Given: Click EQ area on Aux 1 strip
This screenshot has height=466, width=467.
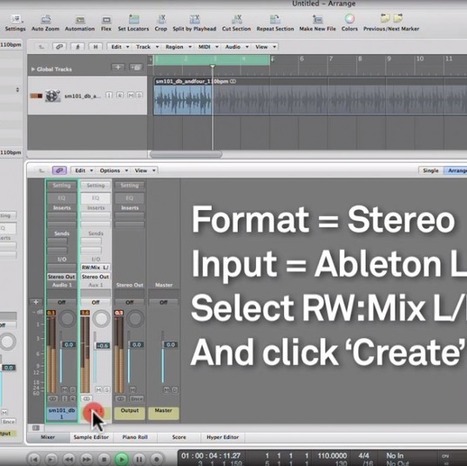Looking at the screenshot, I should coord(96,198).
